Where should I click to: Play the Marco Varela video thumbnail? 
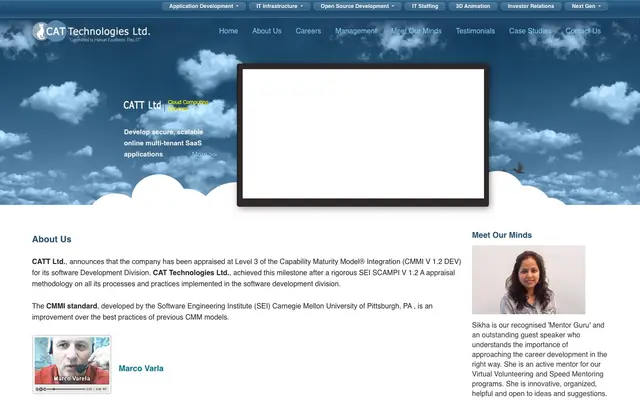(72, 360)
